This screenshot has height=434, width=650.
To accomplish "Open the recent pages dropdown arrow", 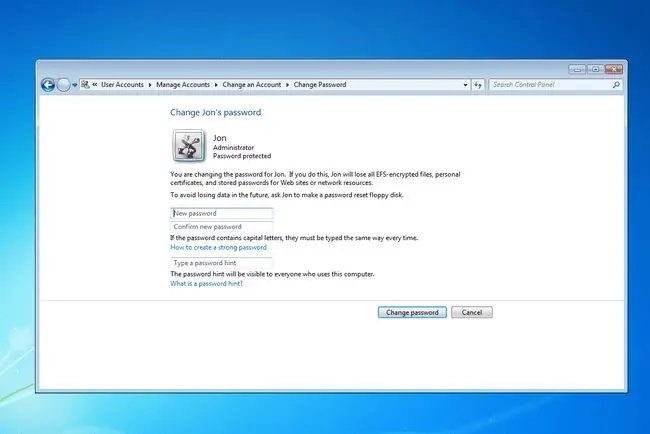I will tap(75, 85).
